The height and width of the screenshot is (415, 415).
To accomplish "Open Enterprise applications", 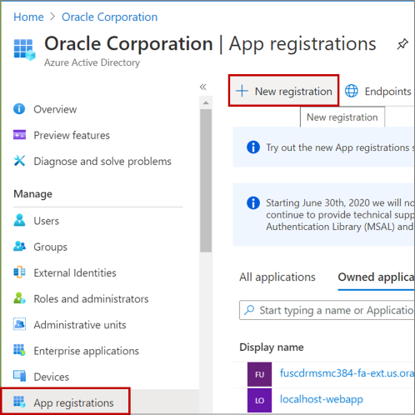I will 86,351.
